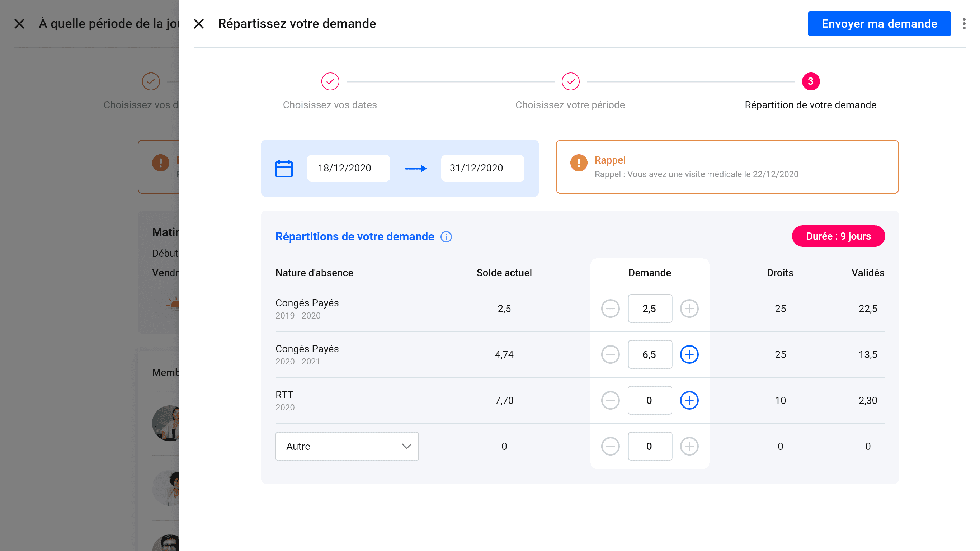Image resolution: width=980 pixels, height=551 pixels.
Task: Click the Durée : 9 jours badge
Action: pyautogui.click(x=838, y=236)
